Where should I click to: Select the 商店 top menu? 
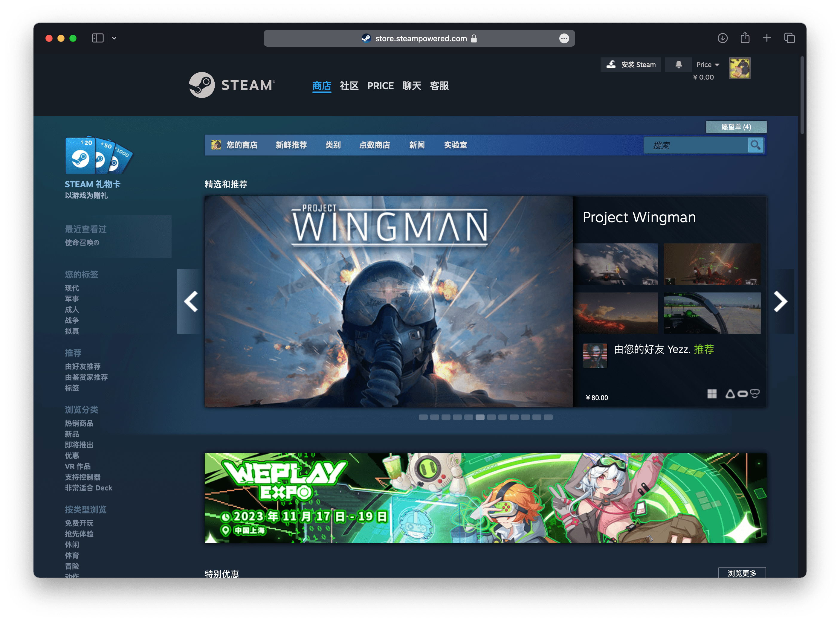[321, 86]
